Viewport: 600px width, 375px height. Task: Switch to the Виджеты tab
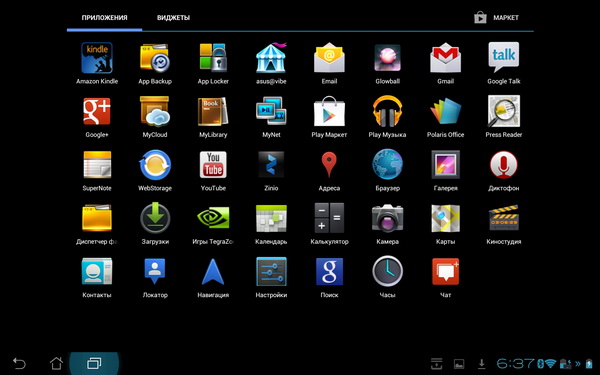coord(173,18)
